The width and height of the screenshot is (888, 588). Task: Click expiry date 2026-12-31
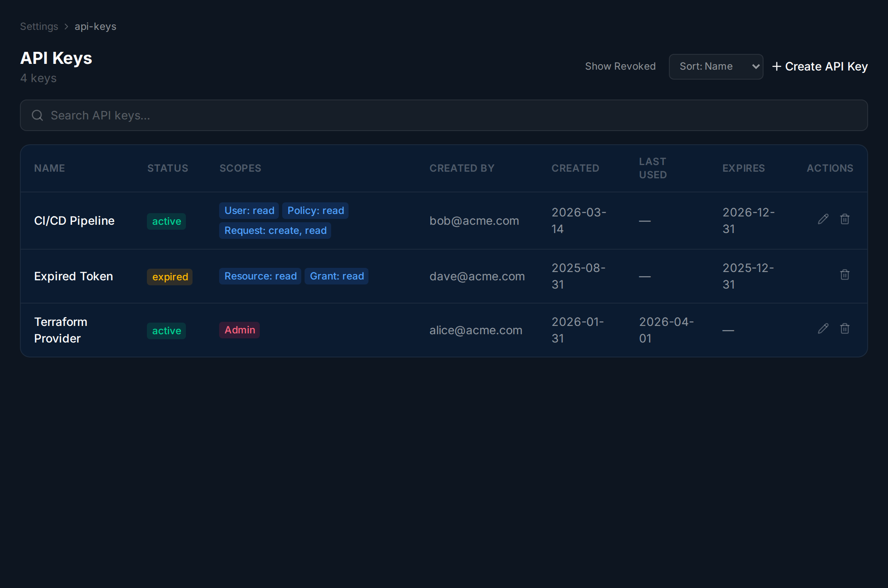coord(749,221)
